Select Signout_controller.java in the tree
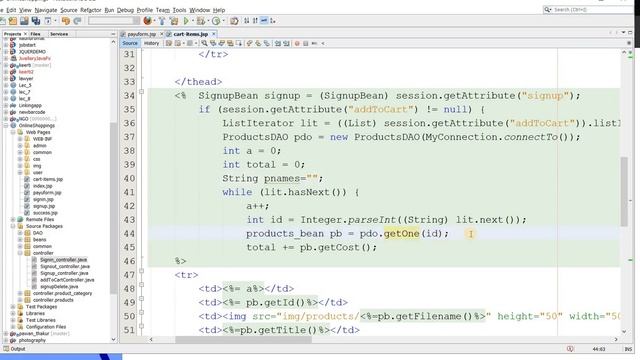The height and width of the screenshot is (360, 640). coord(65,267)
